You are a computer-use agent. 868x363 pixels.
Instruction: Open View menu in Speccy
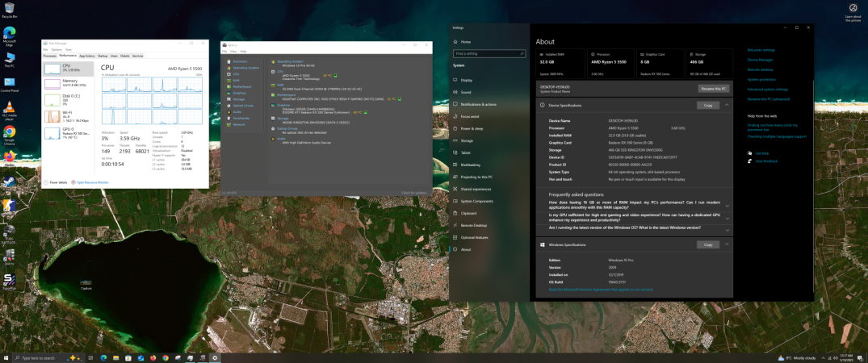[x=233, y=51]
